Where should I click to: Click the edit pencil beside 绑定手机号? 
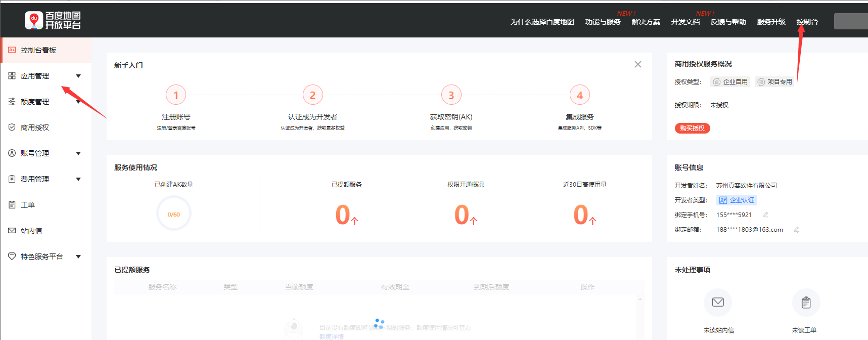[x=766, y=215]
